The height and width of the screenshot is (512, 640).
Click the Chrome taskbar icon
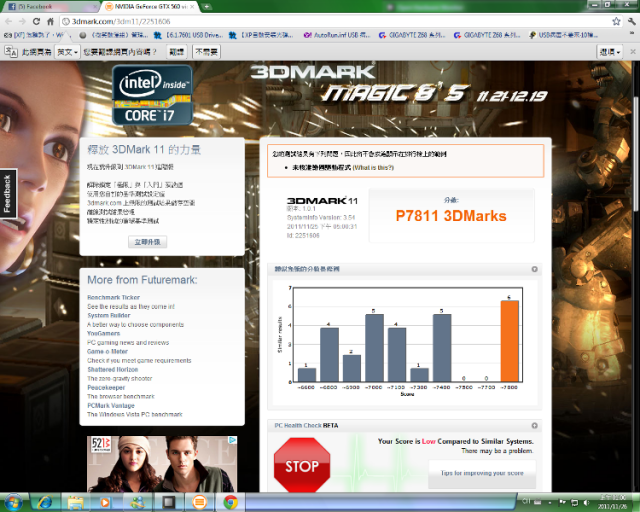point(230,502)
